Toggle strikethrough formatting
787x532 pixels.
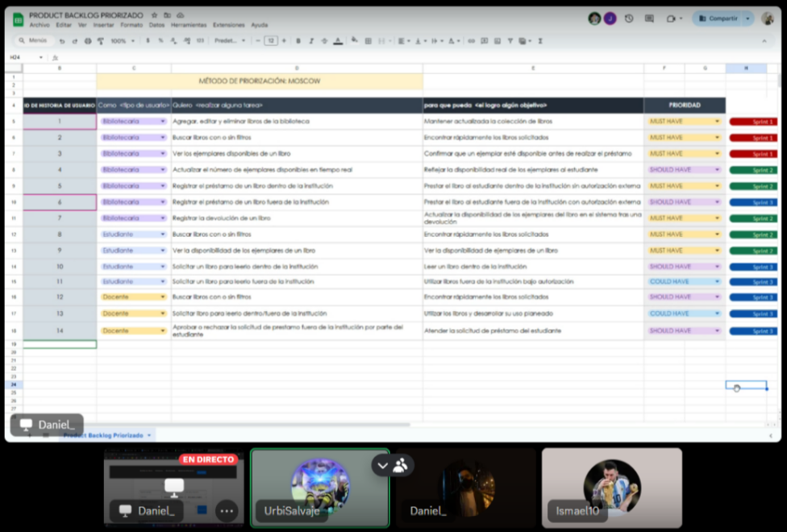pyautogui.click(x=324, y=40)
